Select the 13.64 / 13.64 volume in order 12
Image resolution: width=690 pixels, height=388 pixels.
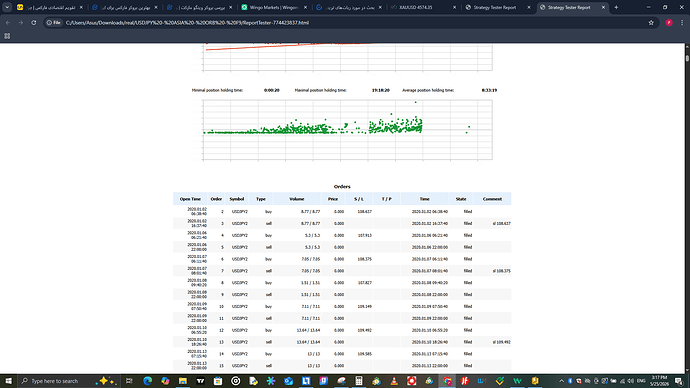click(308, 330)
